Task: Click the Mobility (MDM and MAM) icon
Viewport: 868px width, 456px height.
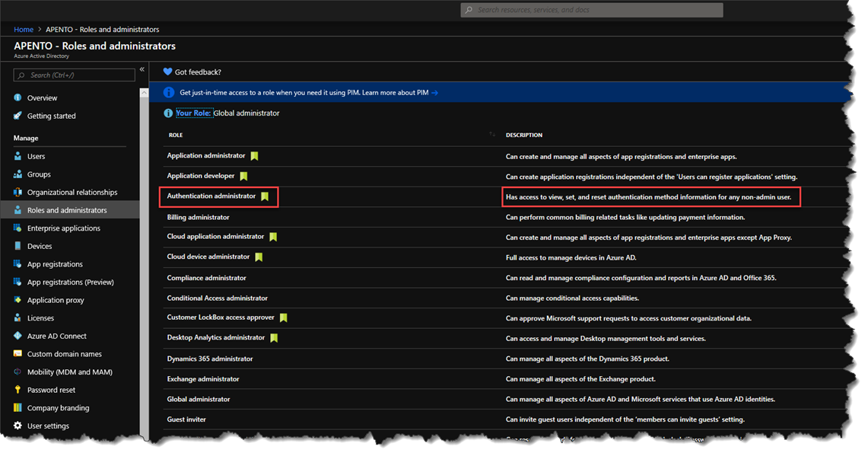Action: [x=17, y=371]
